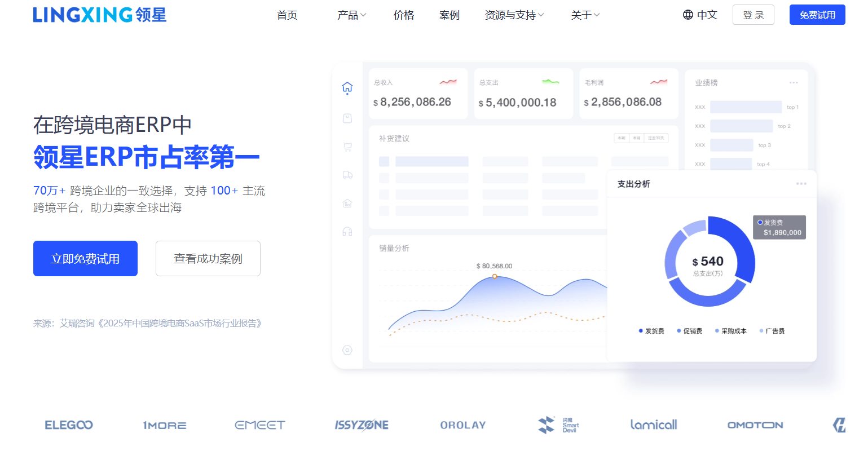Click the lamicall brand logo

point(654,425)
